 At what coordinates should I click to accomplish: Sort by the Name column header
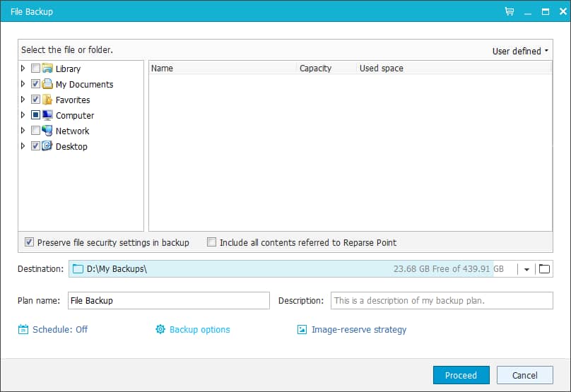pos(223,69)
